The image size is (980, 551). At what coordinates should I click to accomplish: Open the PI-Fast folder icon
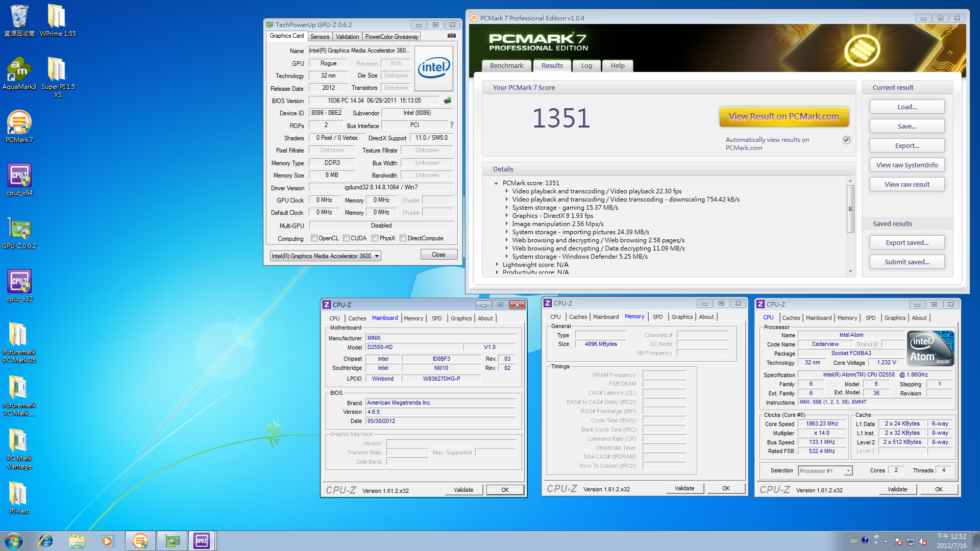point(19,498)
